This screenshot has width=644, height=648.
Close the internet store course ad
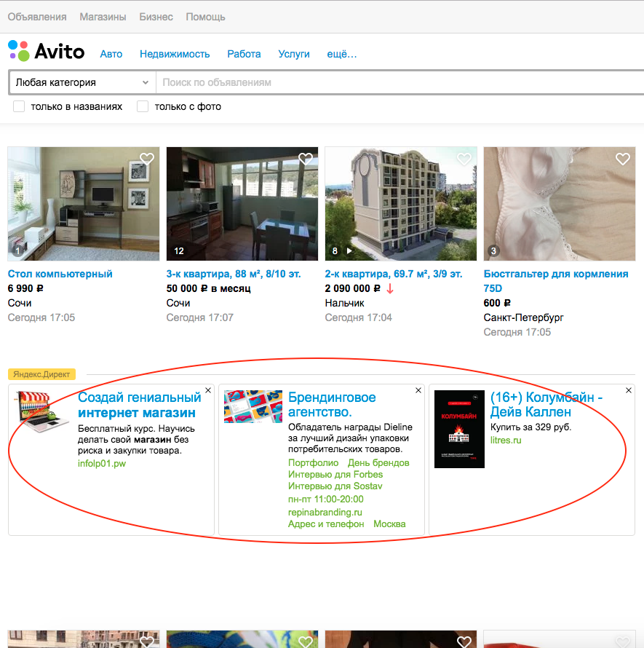coord(208,391)
